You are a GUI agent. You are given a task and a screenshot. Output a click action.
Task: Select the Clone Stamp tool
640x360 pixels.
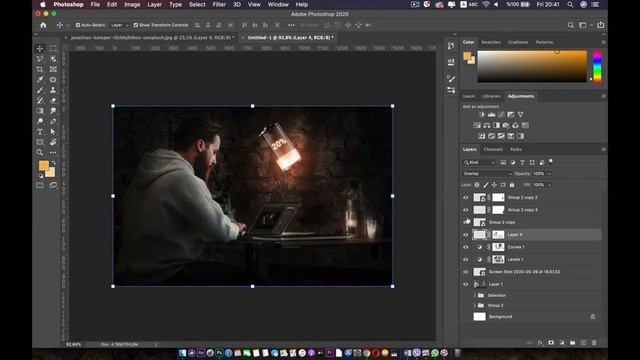tap(53, 90)
